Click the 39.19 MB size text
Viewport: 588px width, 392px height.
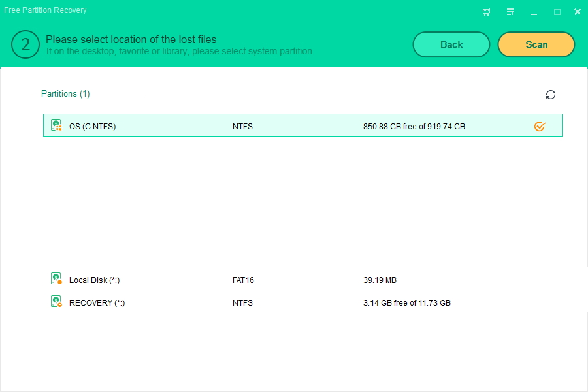380,280
